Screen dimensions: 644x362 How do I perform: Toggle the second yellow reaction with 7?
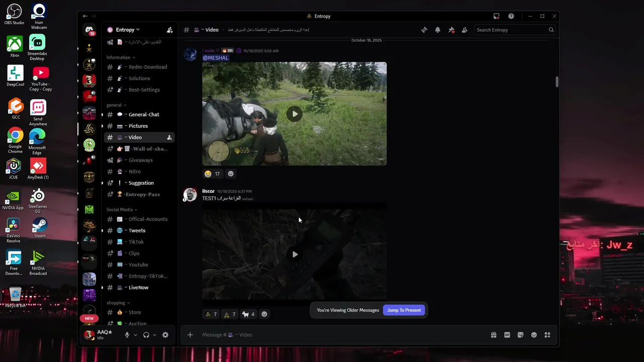pos(229,314)
